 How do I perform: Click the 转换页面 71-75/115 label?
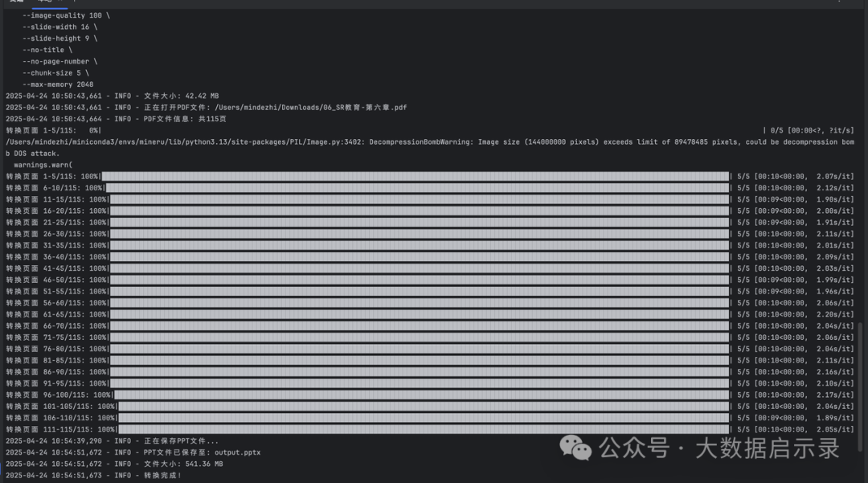tap(47, 338)
